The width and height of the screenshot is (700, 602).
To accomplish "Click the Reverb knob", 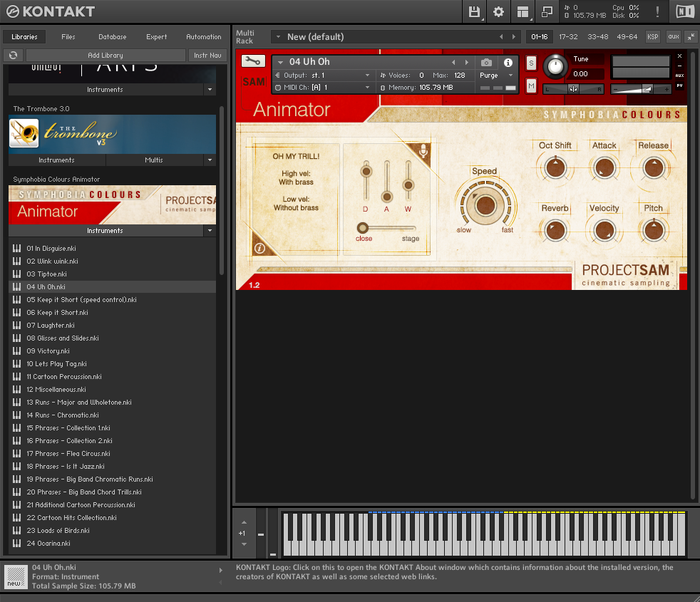I will coord(555,231).
